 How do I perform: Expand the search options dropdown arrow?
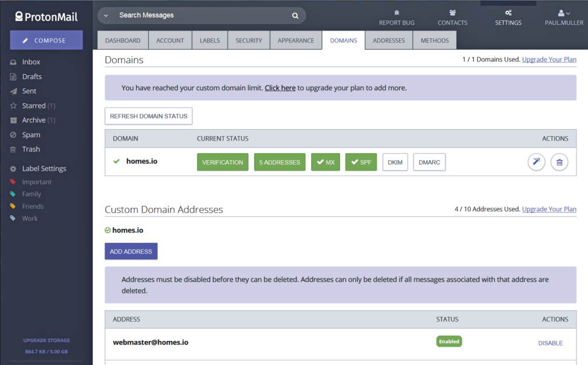[106, 15]
